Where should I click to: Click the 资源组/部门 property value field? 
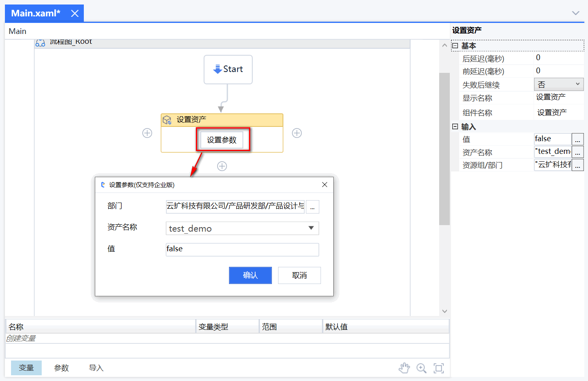tap(552, 165)
